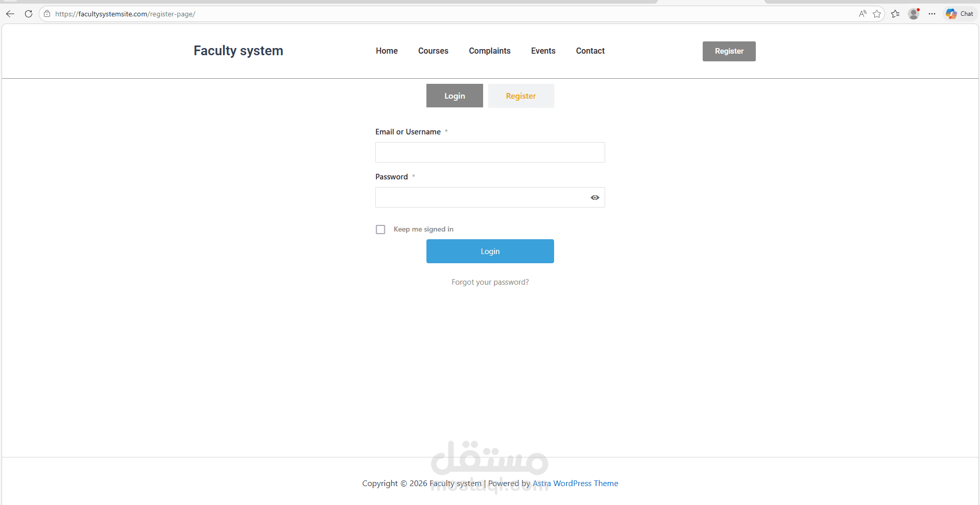Screen dimensions: 980x505
Task: View site information lock icon
Action: tap(47, 14)
